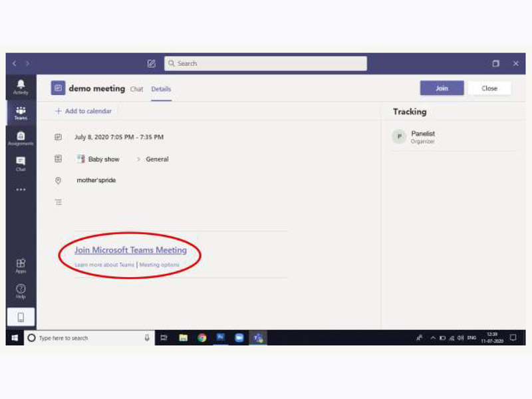Go back with the left arrow
Image resolution: width=532 pixels, height=399 pixels.
click(x=15, y=63)
